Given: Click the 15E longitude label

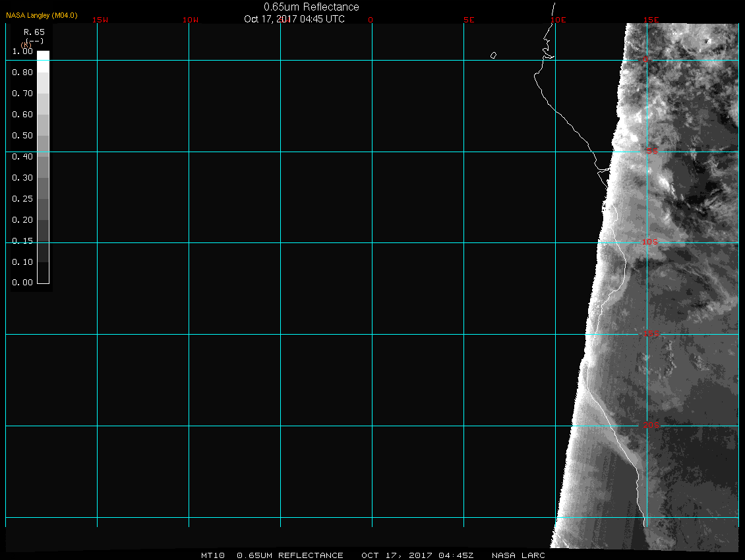Looking at the screenshot, I should point(651,20).
